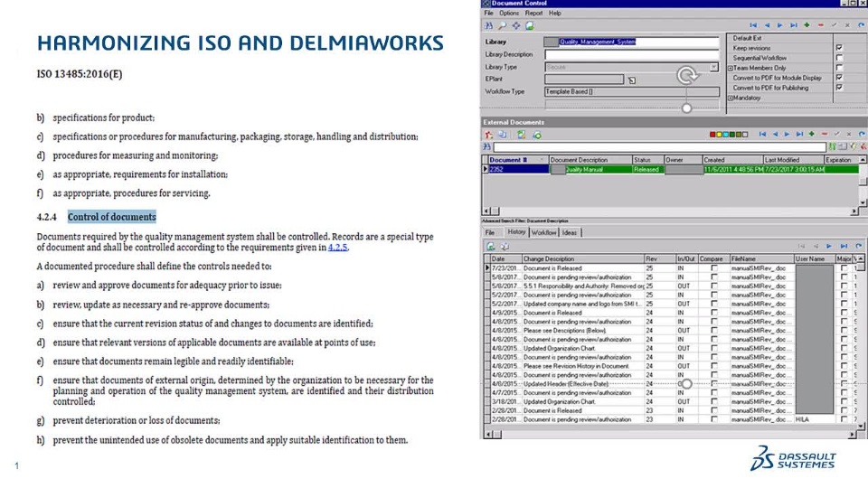Screen dimensions: 868x488
Task: Click the Status column header
Action: click(647, 160)
